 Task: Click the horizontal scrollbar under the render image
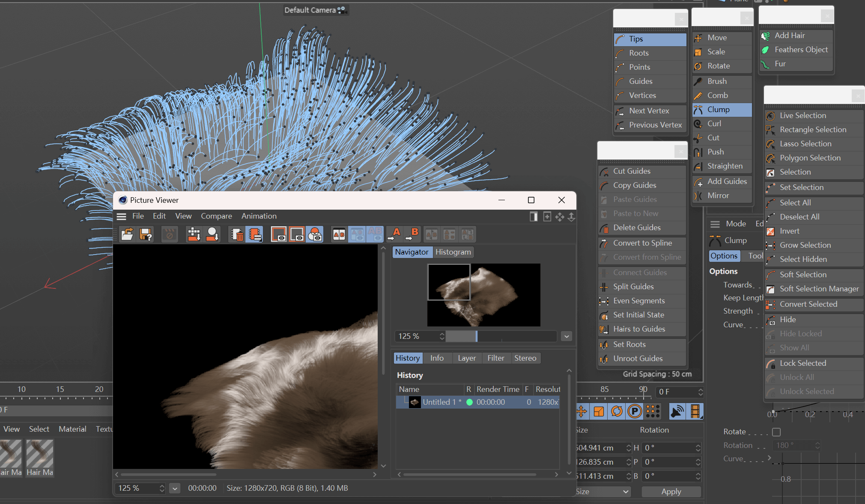[x=168, y=474]
